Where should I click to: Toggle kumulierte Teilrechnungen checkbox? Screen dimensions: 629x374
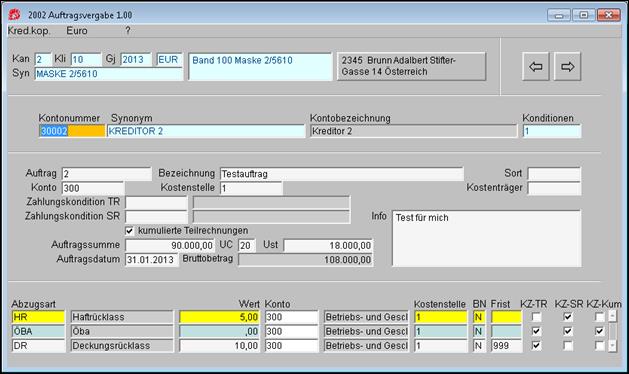pyautogui.click(x=129, y=231)
